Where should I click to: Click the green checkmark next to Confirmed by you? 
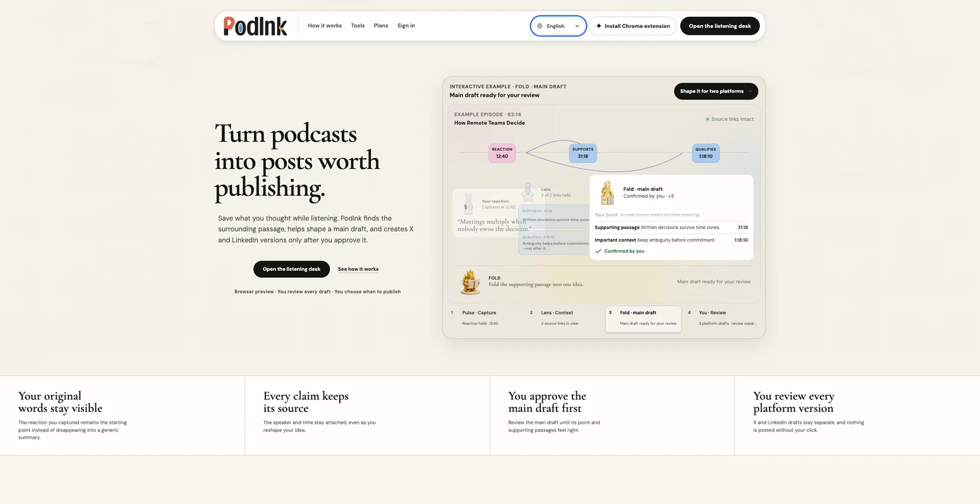point(598,251)
